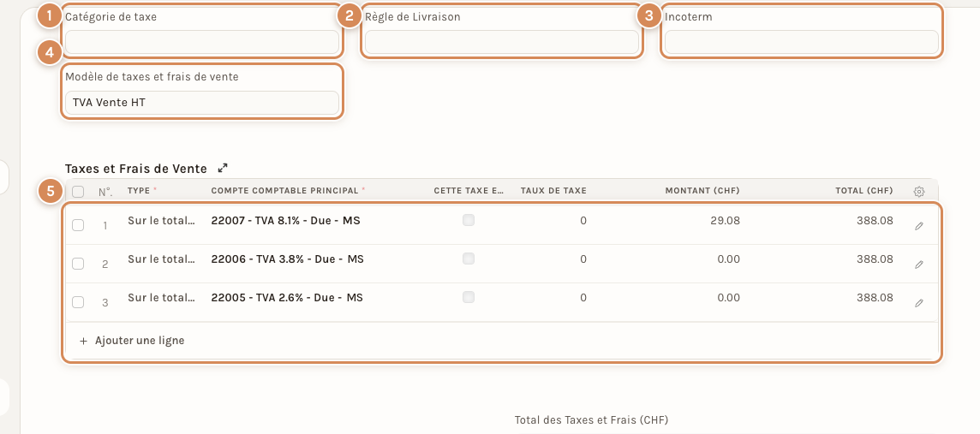
Task: Open table column settings gear
Action: pos(918,192)
